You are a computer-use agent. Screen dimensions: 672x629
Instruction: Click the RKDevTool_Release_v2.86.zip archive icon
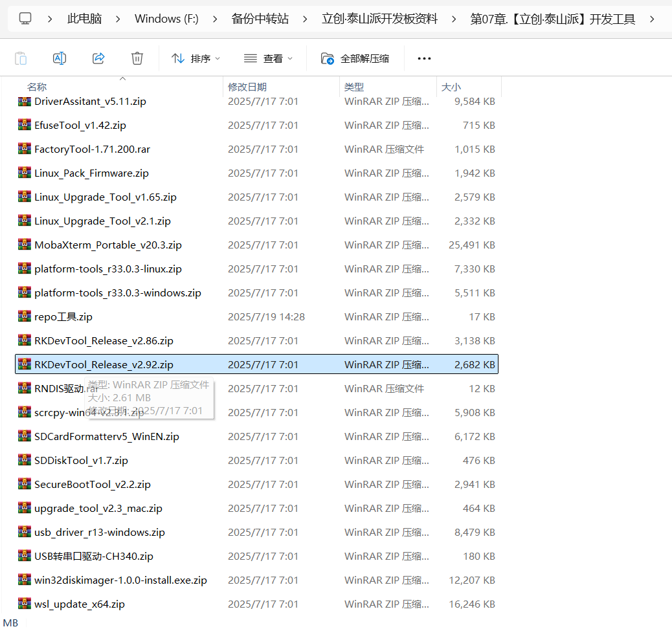click(25, 340)
